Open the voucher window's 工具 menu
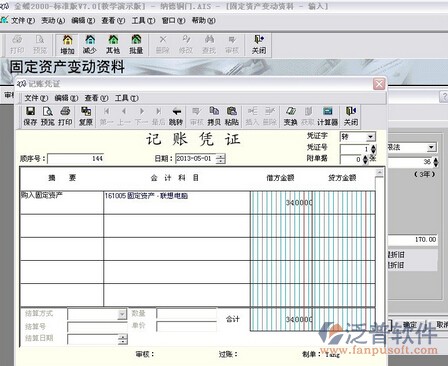 pyautogui.click(x=127, y=98)
